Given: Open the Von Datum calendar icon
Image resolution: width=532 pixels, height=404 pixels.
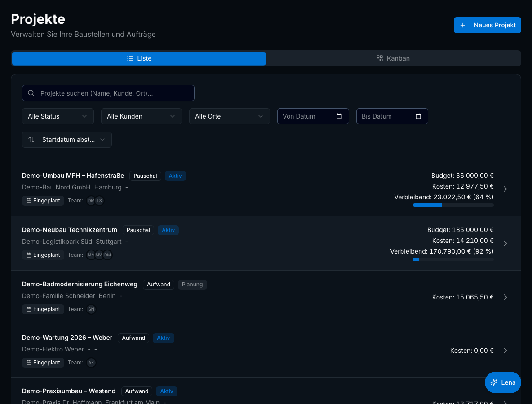Looking at the screenshot, I should 339,116.
